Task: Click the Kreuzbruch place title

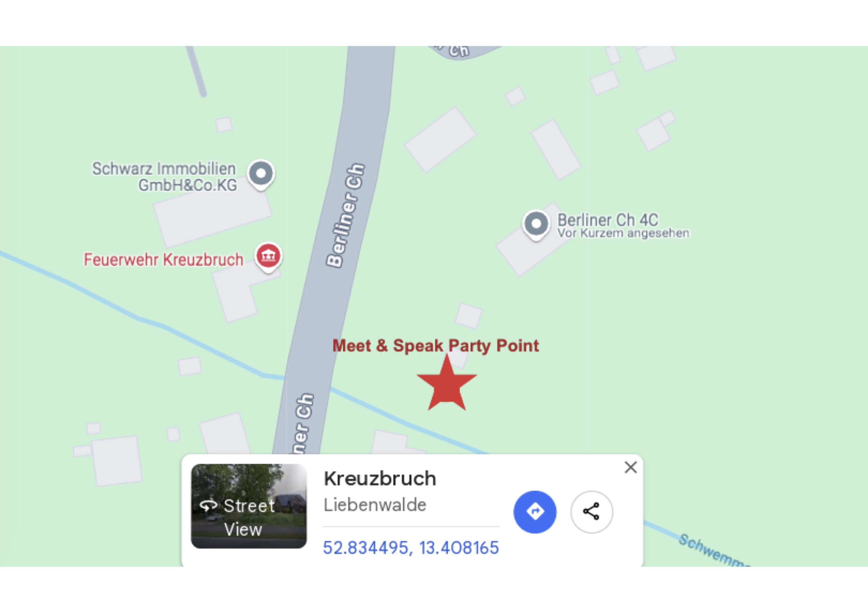Action: [380, 479]
